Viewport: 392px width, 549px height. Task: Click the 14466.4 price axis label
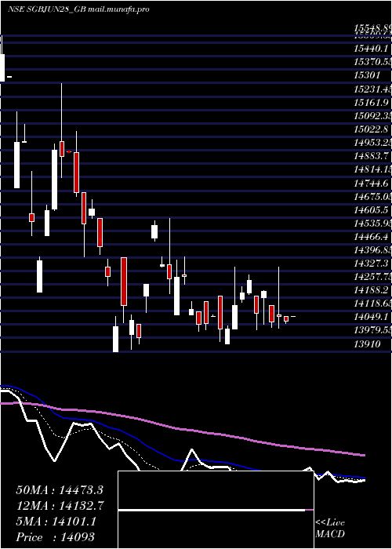tap(371, 238)
